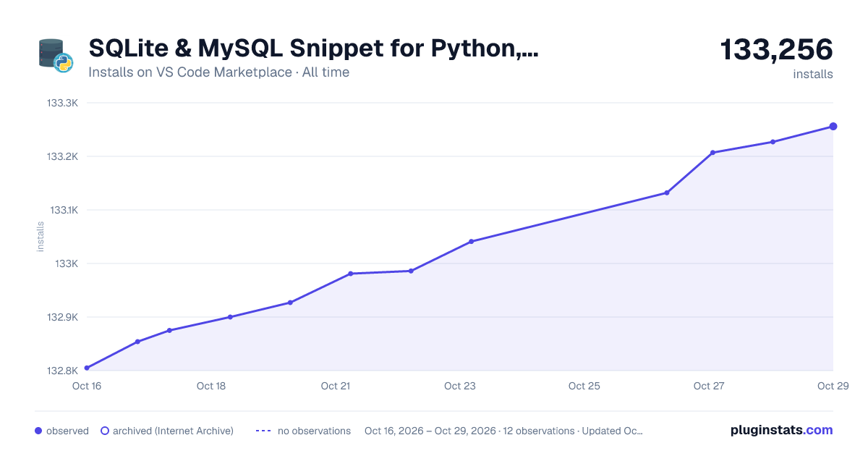Click the data point above Oct 21
Image resolution: width=868 pixels, height=456 pixels.
pyautogui.click(x=350, y=274)
